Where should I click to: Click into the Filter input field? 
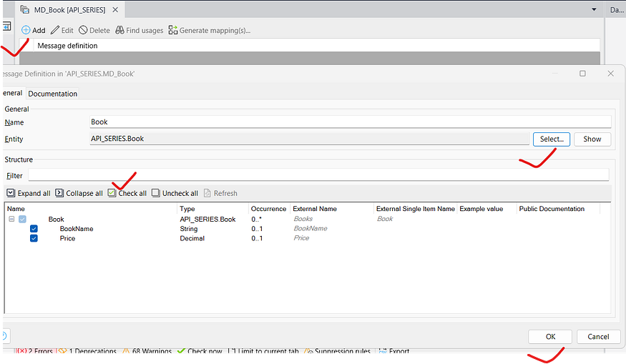pos(318,175)
